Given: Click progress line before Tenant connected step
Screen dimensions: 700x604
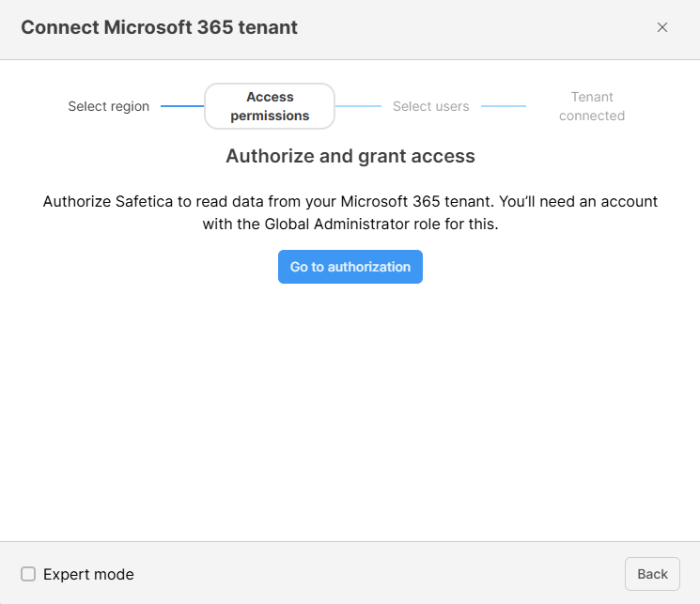Looking at the screenshot, I should [503, 106].
